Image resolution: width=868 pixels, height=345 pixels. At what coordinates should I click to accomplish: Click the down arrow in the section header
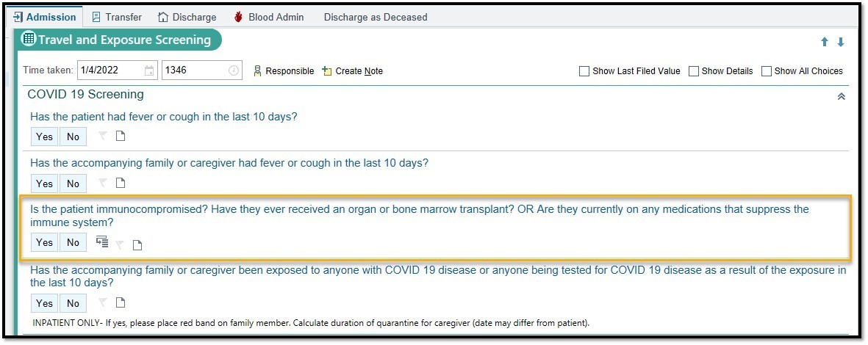(841, 43)
